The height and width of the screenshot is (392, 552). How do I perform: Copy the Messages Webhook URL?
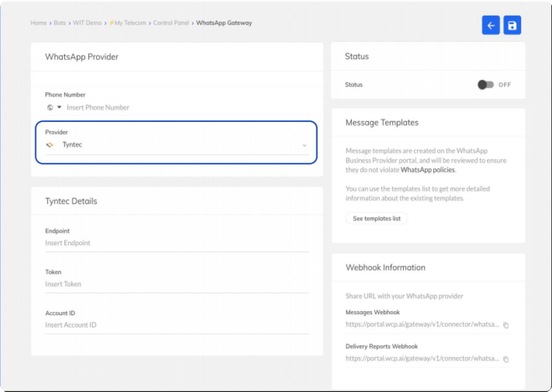click(506, 325)
